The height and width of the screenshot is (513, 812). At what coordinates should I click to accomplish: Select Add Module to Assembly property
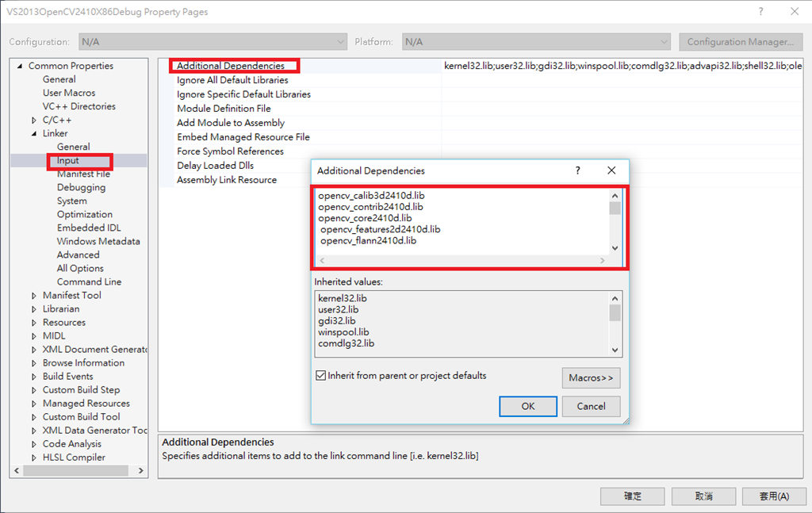tap(231, 123)
